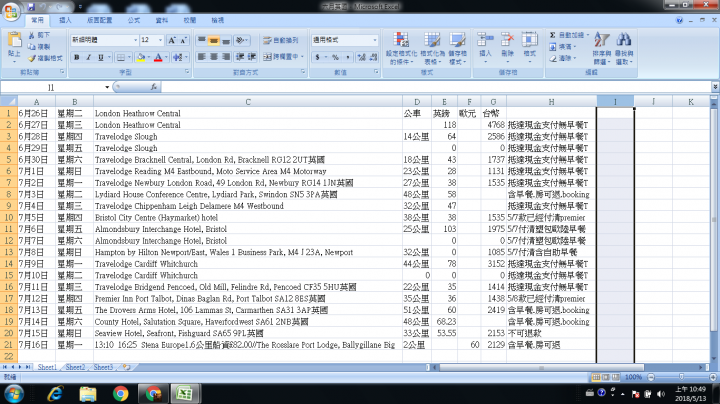Toggle Center horizontal alignment
720x404 pixels.
214,57
